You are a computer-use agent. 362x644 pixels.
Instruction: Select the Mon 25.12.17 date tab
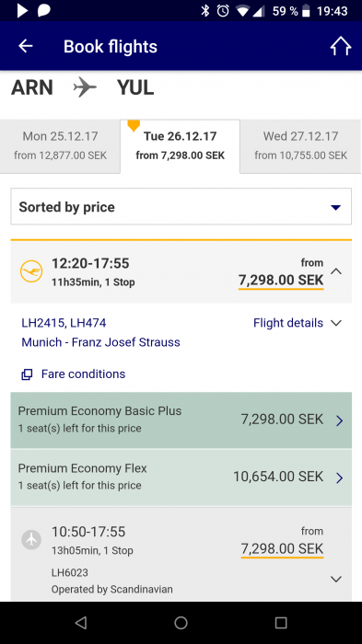[60, 145]
